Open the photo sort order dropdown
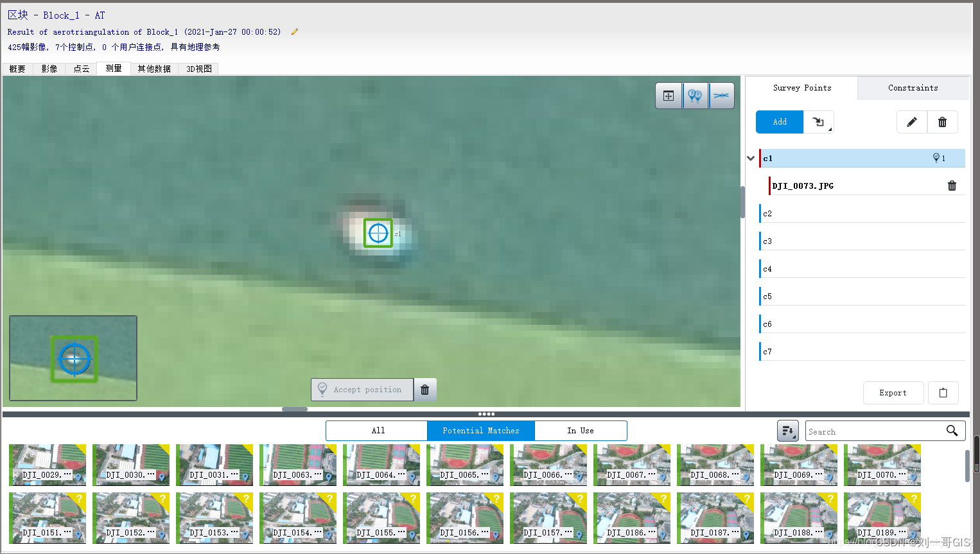The image size is (980, 554). coord(788,431)
